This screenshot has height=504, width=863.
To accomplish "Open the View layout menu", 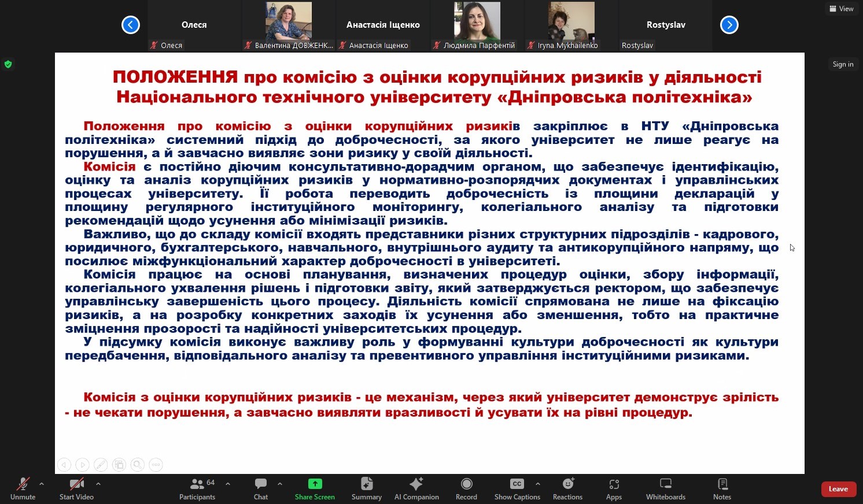I will (842, 9).
